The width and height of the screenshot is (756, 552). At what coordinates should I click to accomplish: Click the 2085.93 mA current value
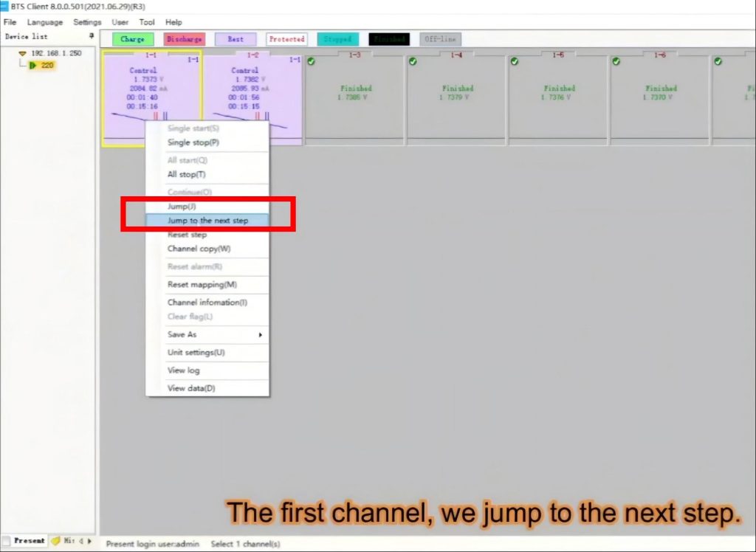[250, 89]
